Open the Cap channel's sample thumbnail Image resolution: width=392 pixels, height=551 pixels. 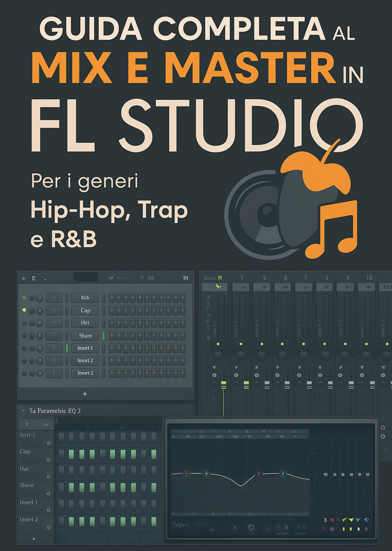[x=54, y=310]
